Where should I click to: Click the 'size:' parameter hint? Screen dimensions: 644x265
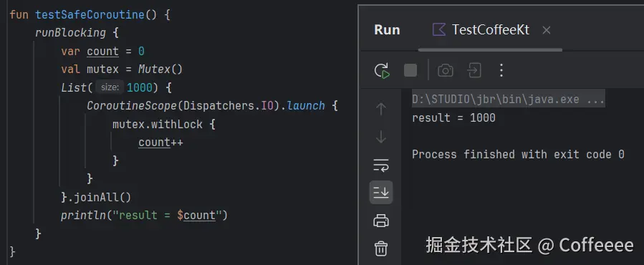point(110,87)
